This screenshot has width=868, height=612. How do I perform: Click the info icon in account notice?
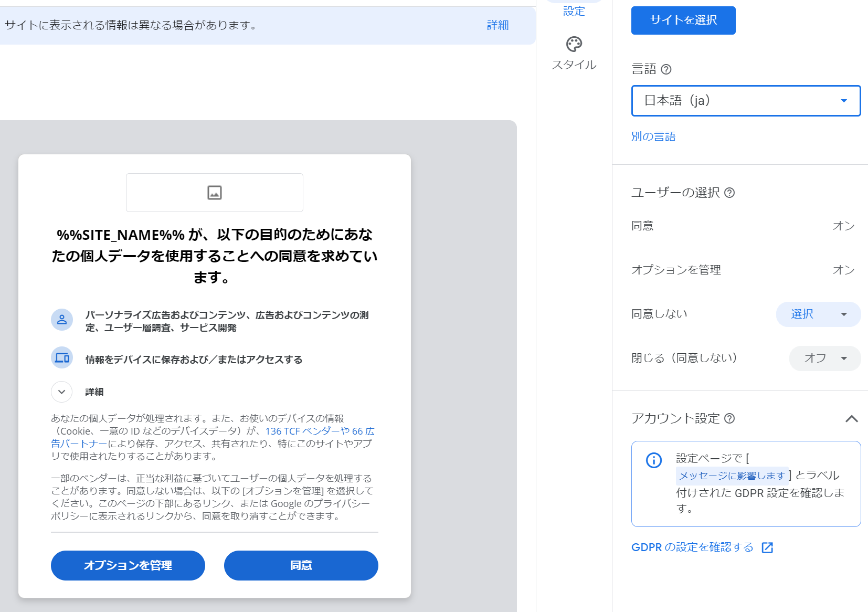tap(654, 460)
